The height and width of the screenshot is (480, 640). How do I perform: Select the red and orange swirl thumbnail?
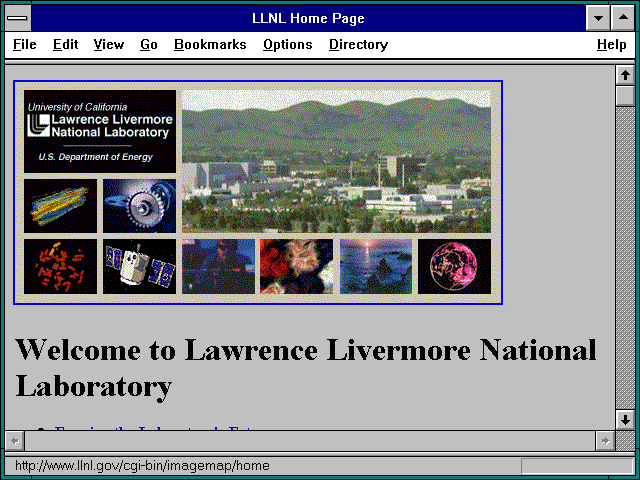pyautogui.click(x=297, y=266)
